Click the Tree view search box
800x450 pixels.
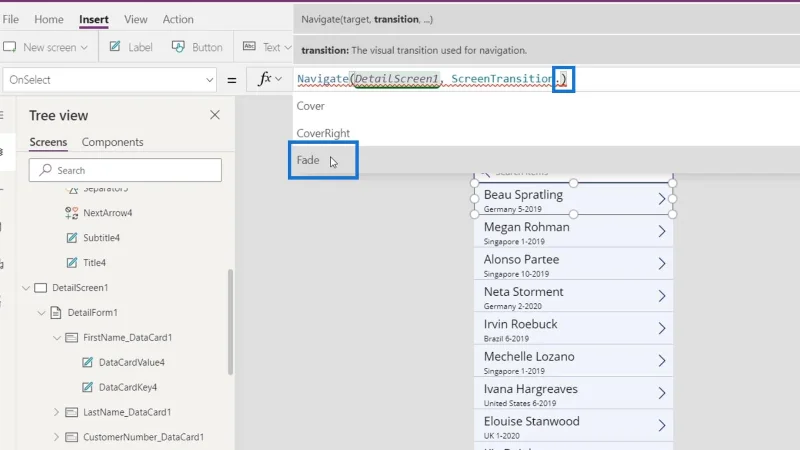coord(125,170)
